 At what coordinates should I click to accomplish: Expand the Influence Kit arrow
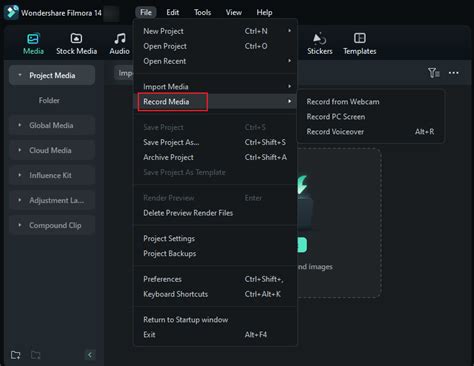click(20, 175)
